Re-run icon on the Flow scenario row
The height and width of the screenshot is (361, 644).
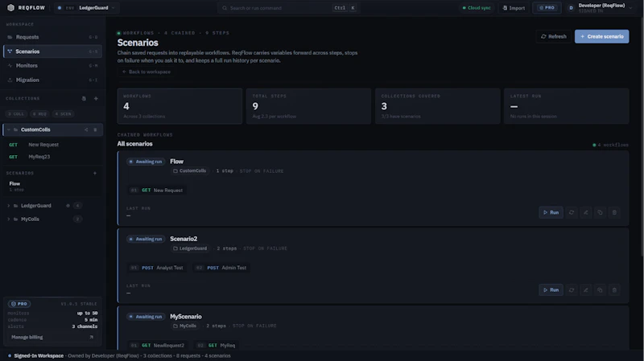(572, 212)
